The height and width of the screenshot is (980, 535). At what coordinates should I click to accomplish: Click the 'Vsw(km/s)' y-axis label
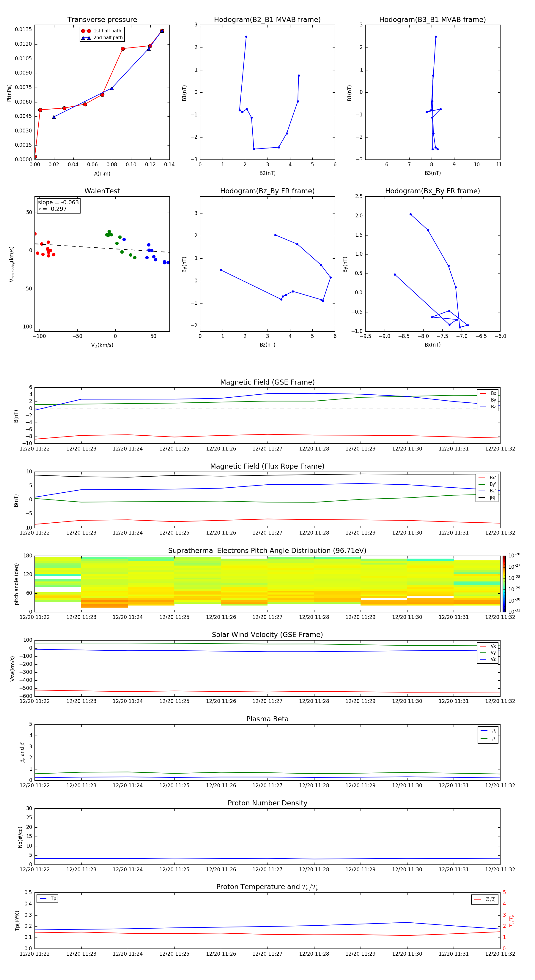pyautogui.click(x=12, y=668)
